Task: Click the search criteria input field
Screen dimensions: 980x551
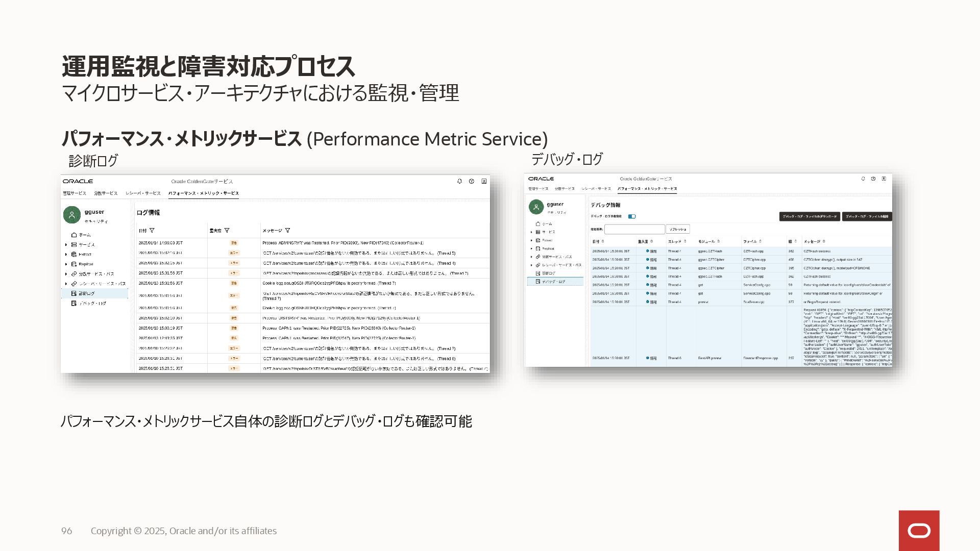Action: click(634, 230)
